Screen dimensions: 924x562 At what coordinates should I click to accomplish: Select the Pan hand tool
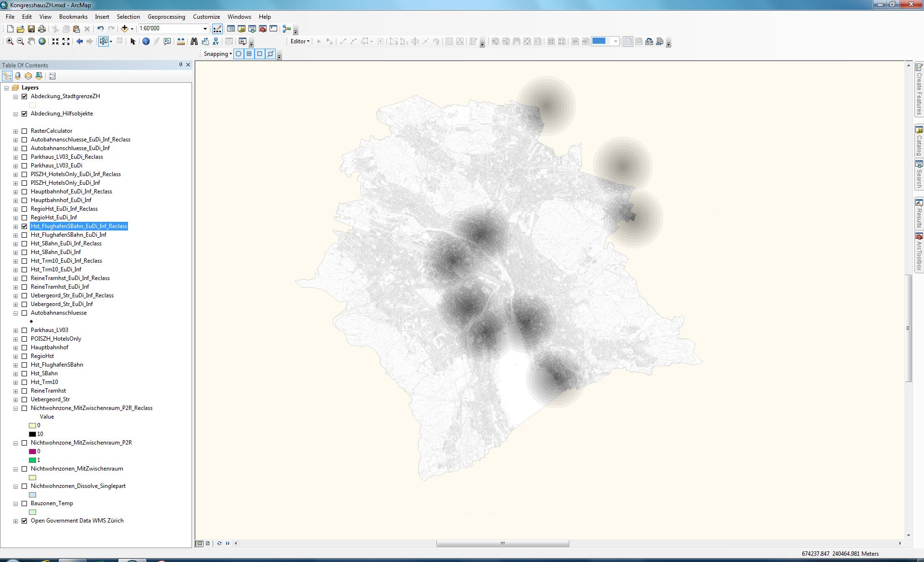pos(31,41)
